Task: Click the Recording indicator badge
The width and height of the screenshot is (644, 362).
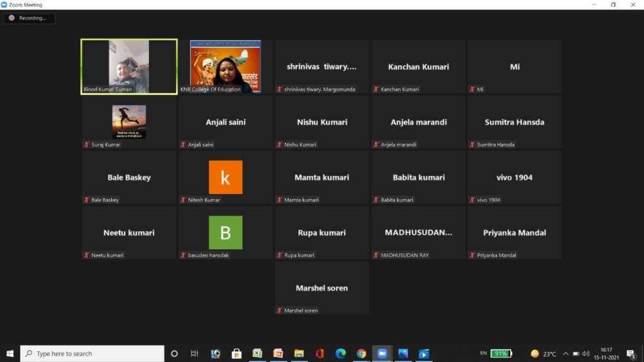Action: tap(29, 18)
